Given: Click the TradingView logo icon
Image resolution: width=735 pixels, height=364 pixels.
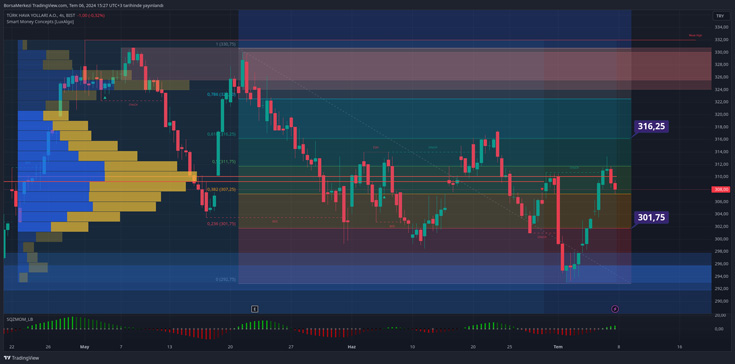Looking at the screenshot, I should [7, 358].
